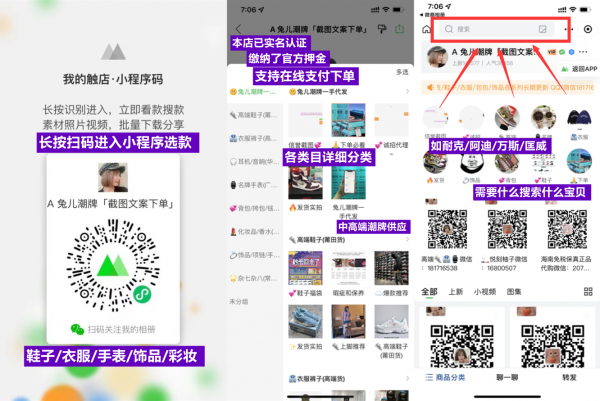Select 杂七杂八 sidebar category
This screenshot has height=401, width=600.
(253, 278)
